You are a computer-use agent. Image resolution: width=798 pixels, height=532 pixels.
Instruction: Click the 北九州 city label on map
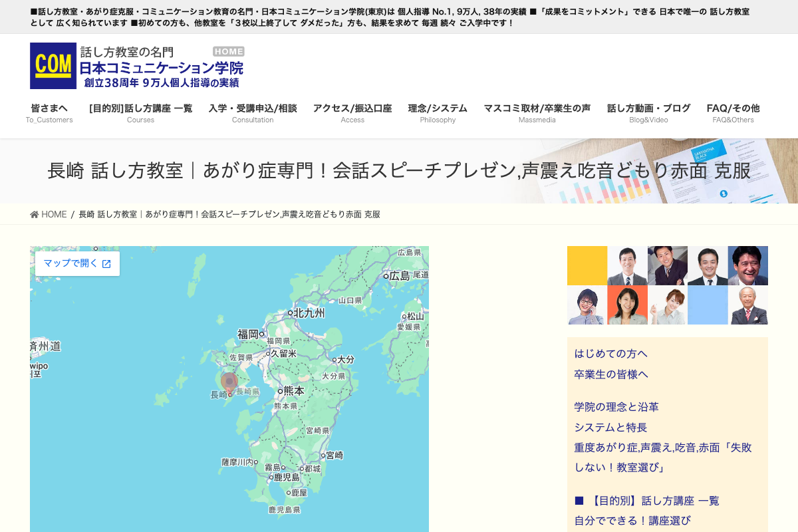coord(309,313)
